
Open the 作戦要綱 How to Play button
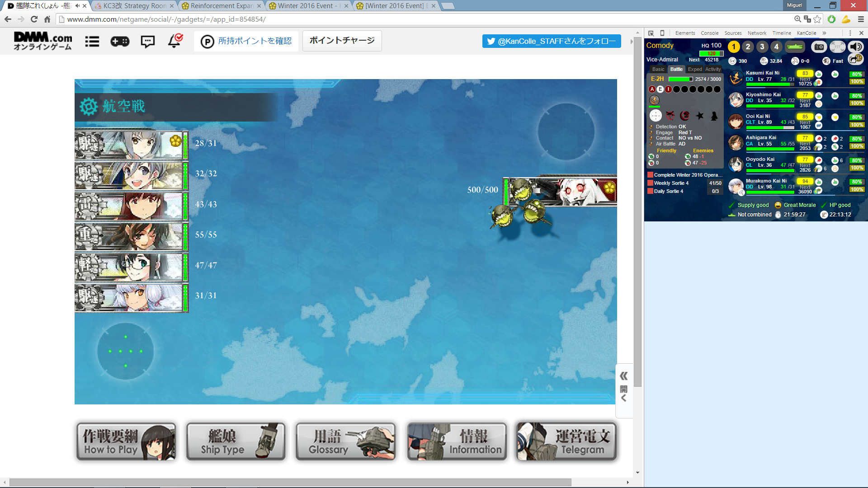pyautogui.click(x=126, y=442)
